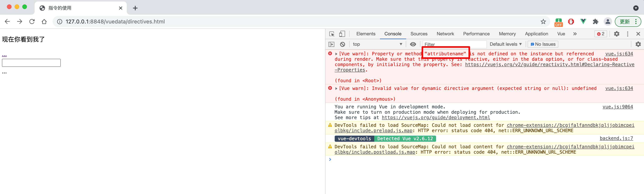644x194 pixels.
Task: Open DevTools settings gear
Action: [x=617, y=34]
